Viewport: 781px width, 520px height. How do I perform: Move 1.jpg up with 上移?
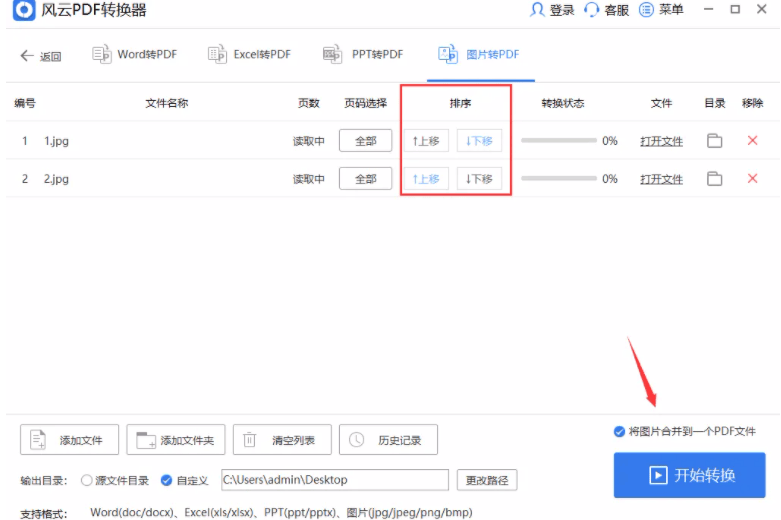click(x=426, y=141)
